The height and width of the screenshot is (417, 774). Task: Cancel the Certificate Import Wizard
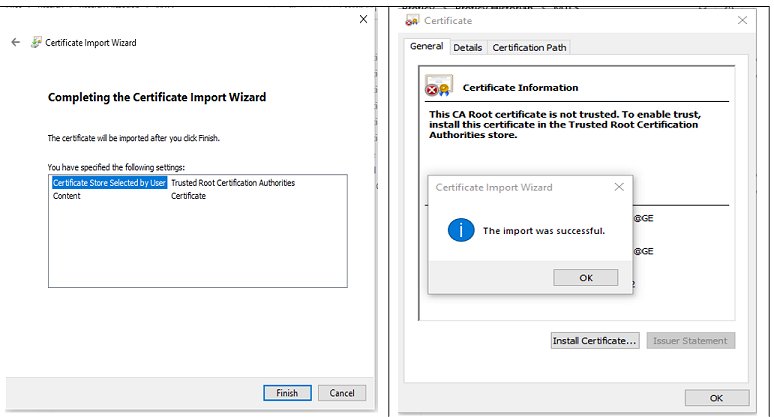coord(342,393)
